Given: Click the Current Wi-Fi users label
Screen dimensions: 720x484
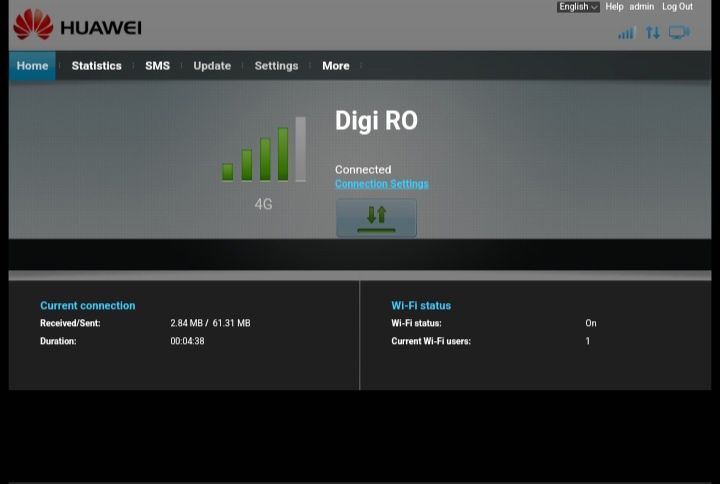Looking at the screenshot, I should tap(431, 341).
